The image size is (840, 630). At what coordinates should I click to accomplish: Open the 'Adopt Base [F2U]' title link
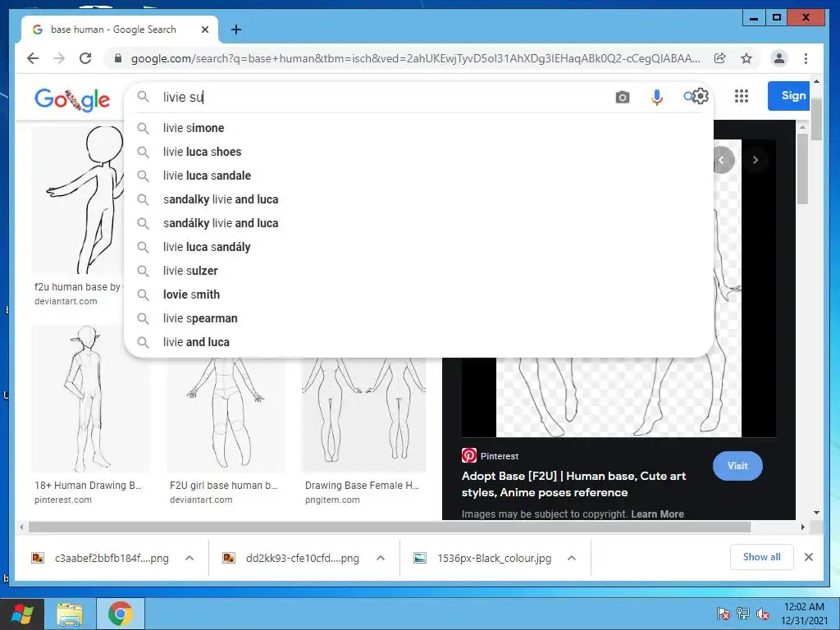573,484
